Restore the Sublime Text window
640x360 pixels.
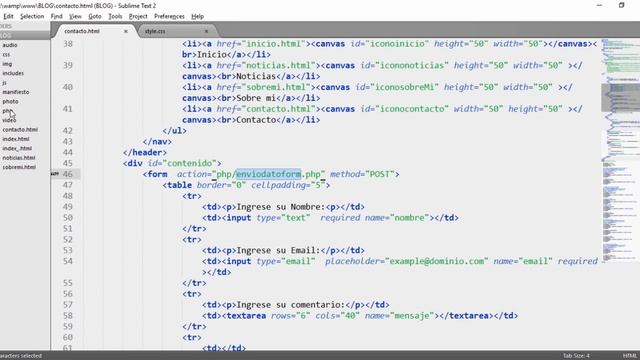[x=622, y=5]
